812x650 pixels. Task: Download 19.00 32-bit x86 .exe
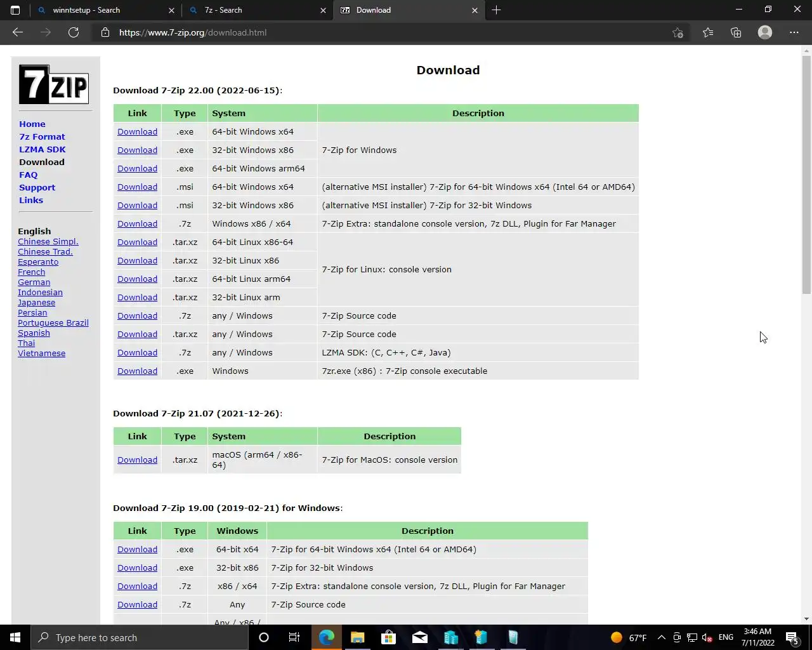tap(137, 567)
